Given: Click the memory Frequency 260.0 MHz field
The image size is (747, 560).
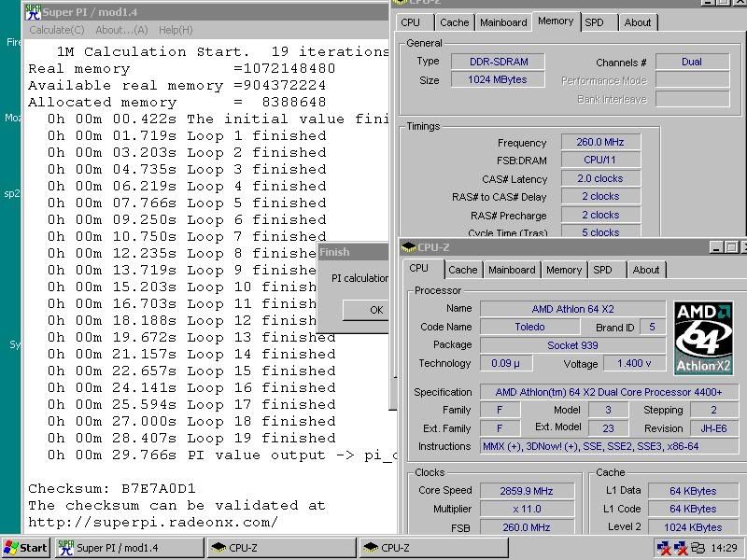Looking at the screenshot, I should click(x=600, y=142).
